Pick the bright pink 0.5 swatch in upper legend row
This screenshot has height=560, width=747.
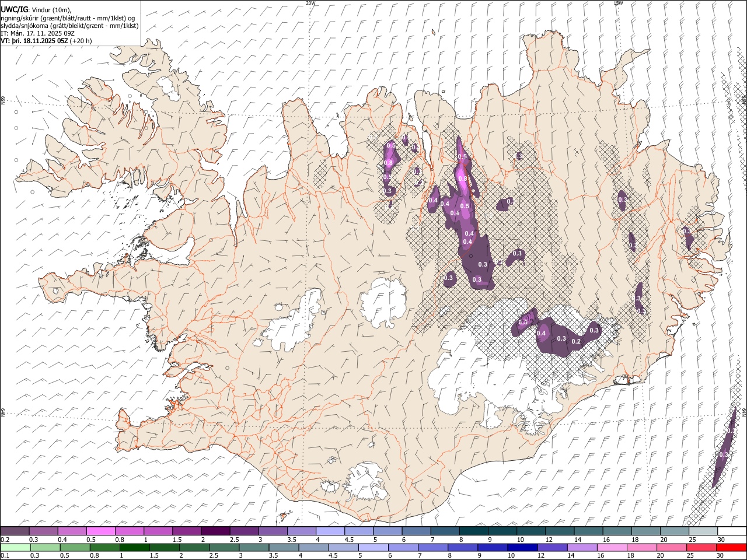coord(100,531)
